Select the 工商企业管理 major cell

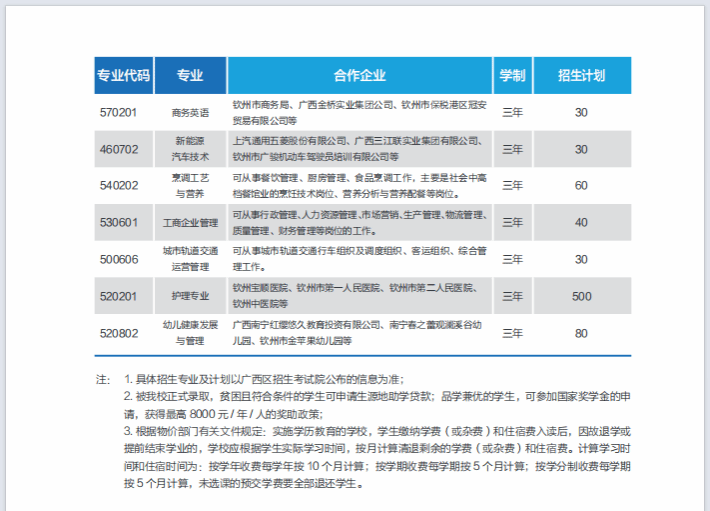(x=190, y=222)
